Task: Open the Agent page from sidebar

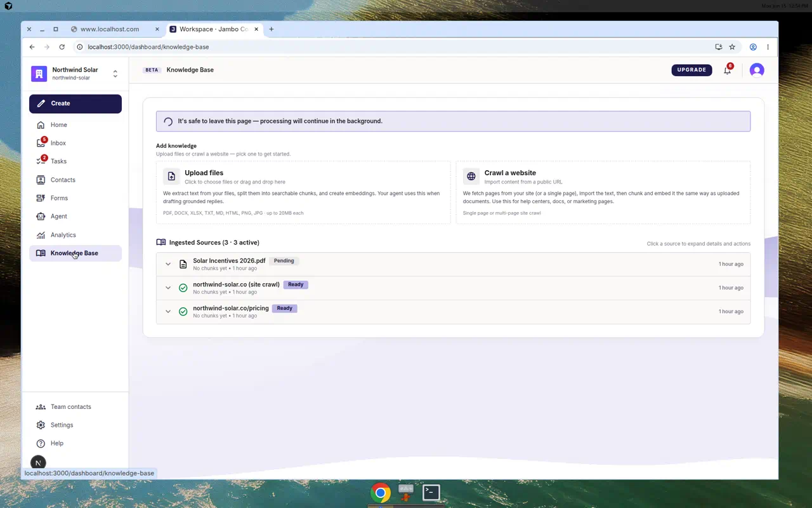Action: click(75, 217)
